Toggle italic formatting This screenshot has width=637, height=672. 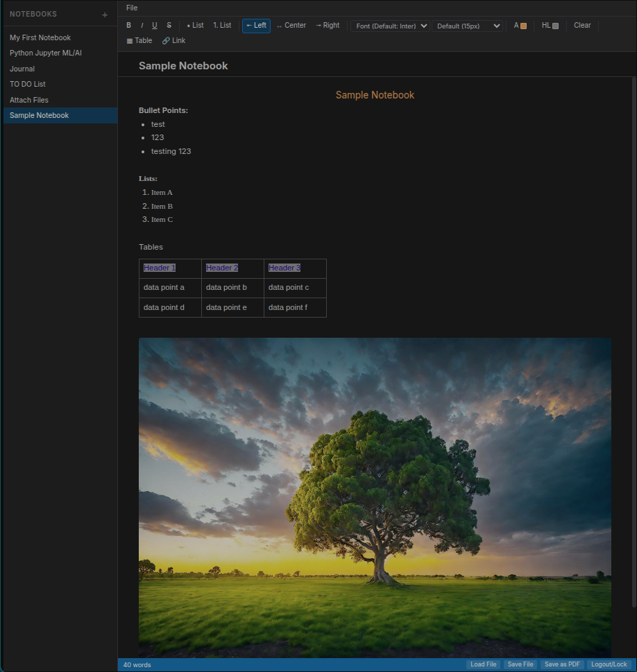pyautogui.click(x=142, y=25)
